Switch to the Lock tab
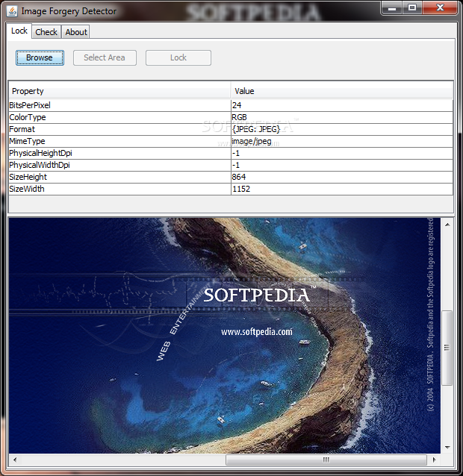Image resolution: width=463 pixels, height=476 pixels. pyautogui.click(x=19, y=31)
